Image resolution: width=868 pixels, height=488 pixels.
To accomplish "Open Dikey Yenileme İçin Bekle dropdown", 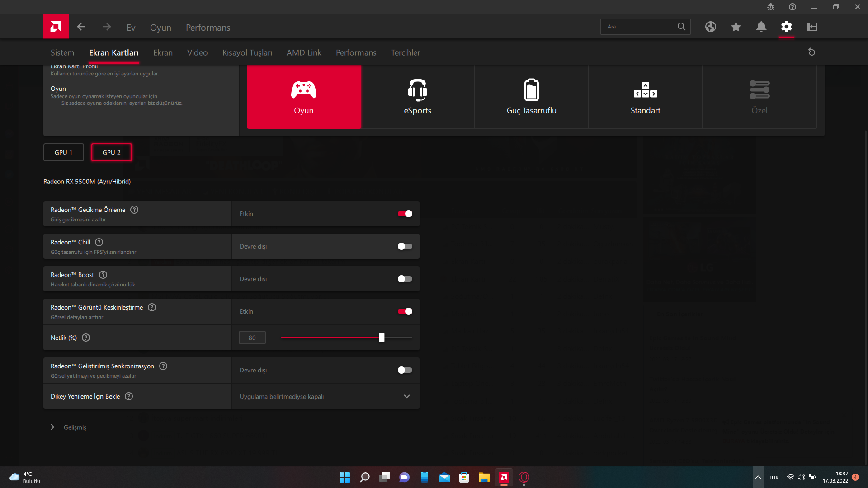I will pyautogui.click(x=325, y=396).
